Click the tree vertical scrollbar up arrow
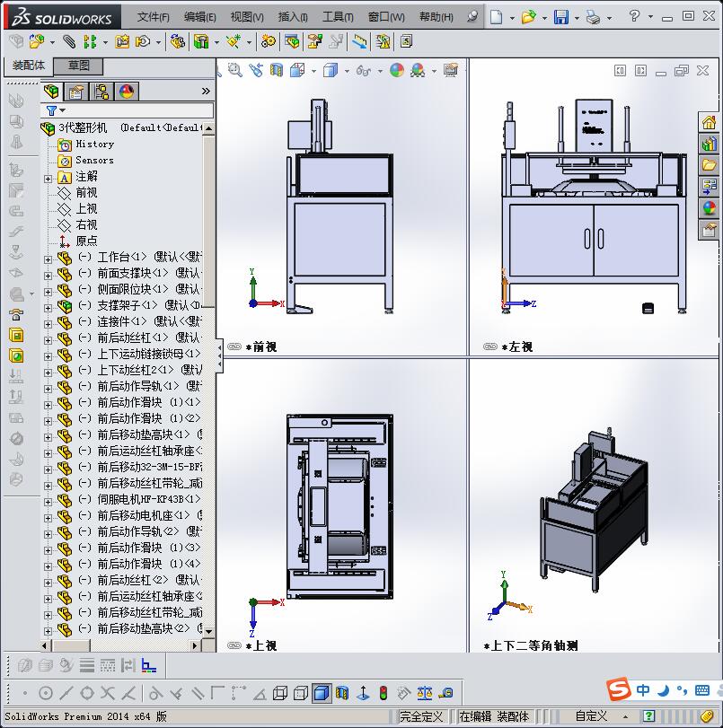Viewport: 723px width, 728px height. point(208,128)
